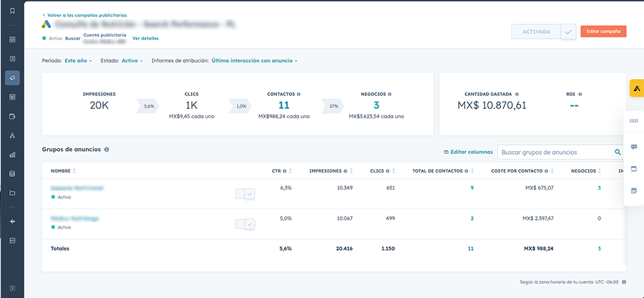The width and height of the screenshot is (644, 298).
Task: Open the ad group name in the 10.067 impressions row
Action: tap(74, 218)
